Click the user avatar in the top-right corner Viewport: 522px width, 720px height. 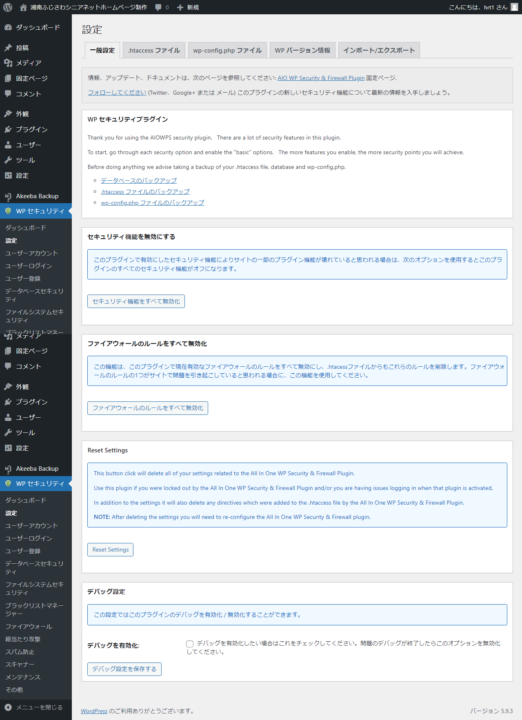[x=514, y=7]
